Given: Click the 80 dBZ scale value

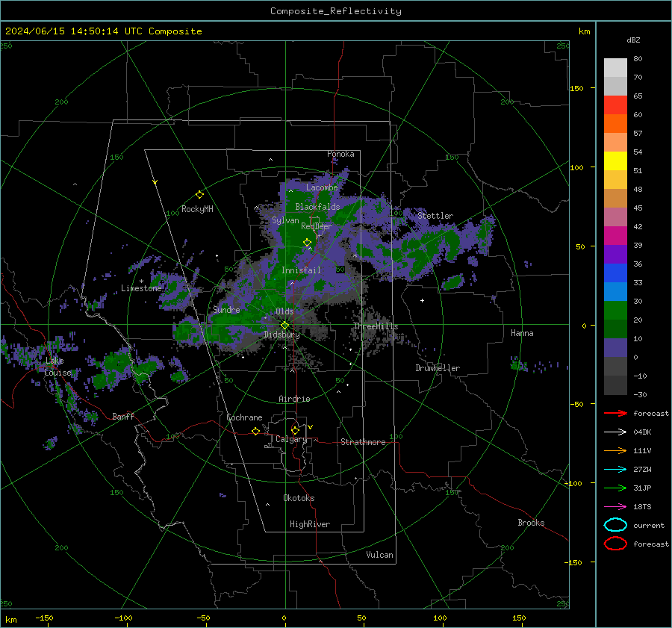Looking at the screenshot, I should 638,58.
